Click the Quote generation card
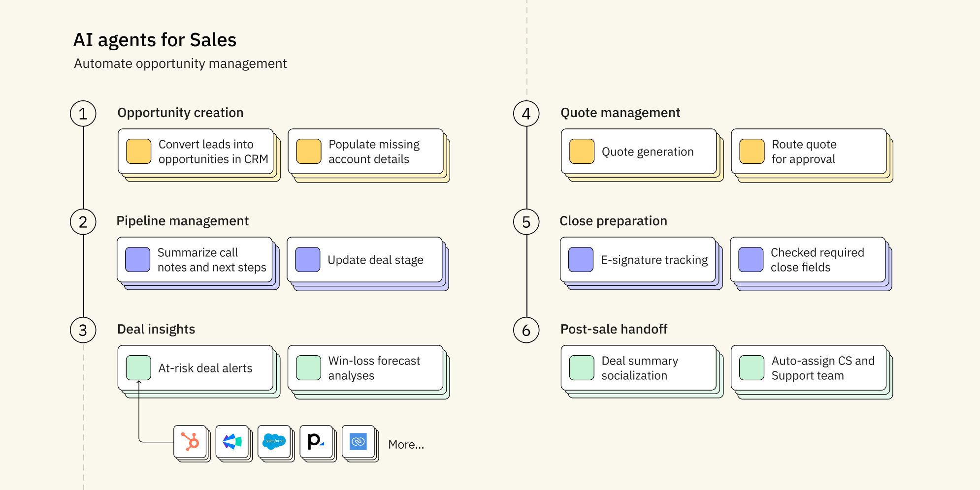This screenshot has height=490, width=980. (x=639, y=152)
